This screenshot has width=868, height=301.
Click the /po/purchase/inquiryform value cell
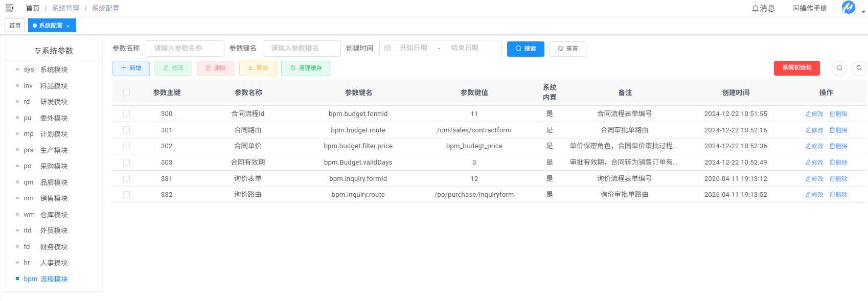tap(474, 195)
